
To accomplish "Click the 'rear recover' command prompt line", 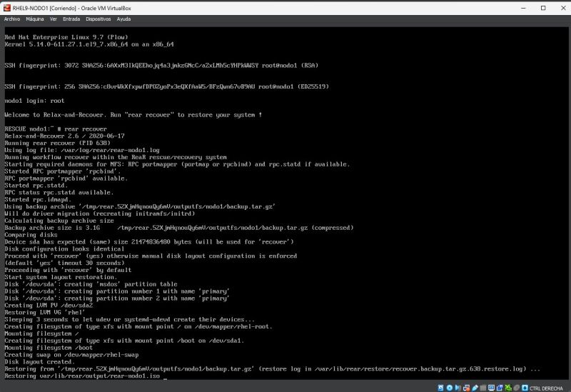I will coord(56,129).
